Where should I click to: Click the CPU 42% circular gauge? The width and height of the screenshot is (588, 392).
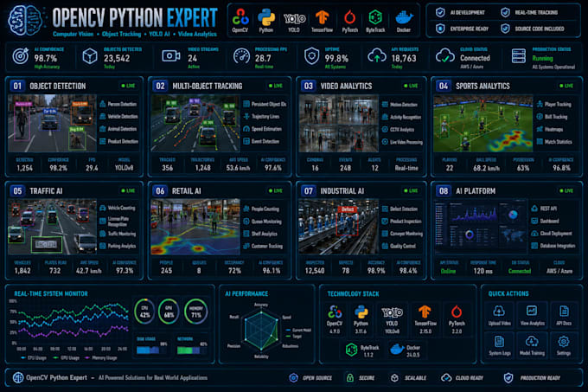click(144, 312)
